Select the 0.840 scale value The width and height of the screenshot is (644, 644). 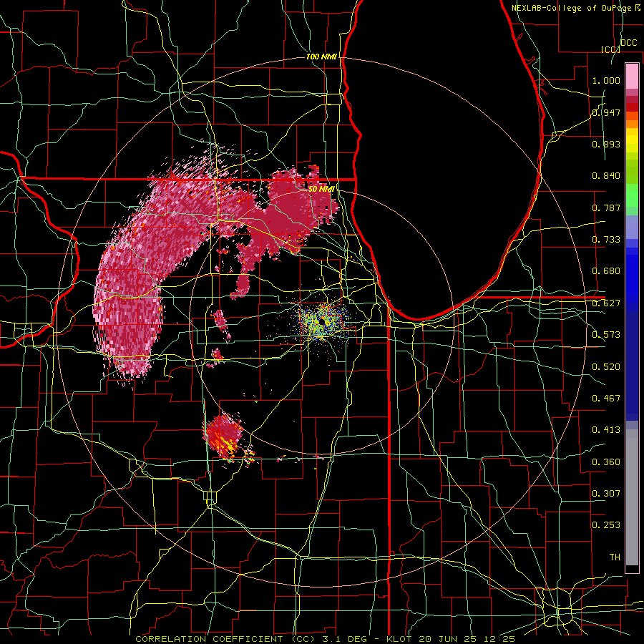coord(606,176)
